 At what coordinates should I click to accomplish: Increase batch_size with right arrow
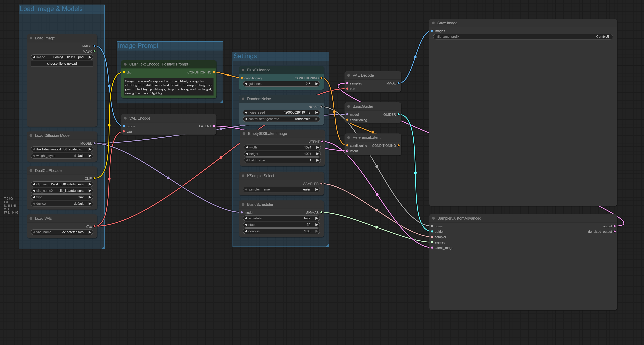point(318,160)
